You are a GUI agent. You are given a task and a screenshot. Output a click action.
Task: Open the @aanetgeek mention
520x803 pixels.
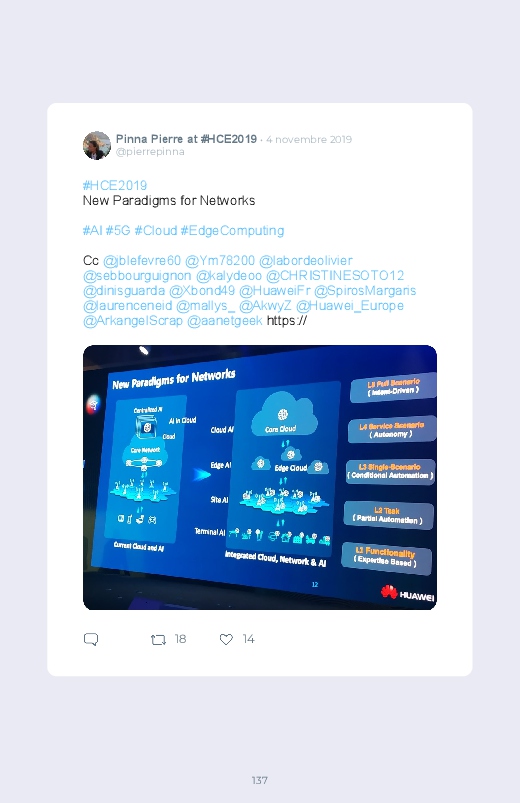coord(225,321)
